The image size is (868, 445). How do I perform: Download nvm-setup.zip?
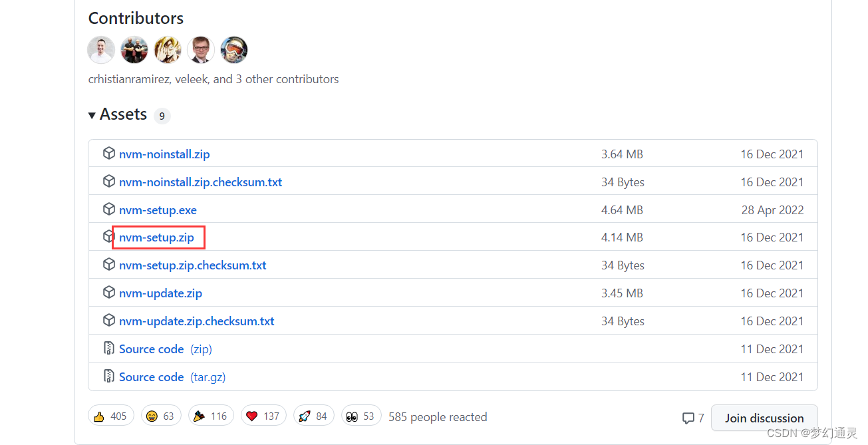[156, 237]
